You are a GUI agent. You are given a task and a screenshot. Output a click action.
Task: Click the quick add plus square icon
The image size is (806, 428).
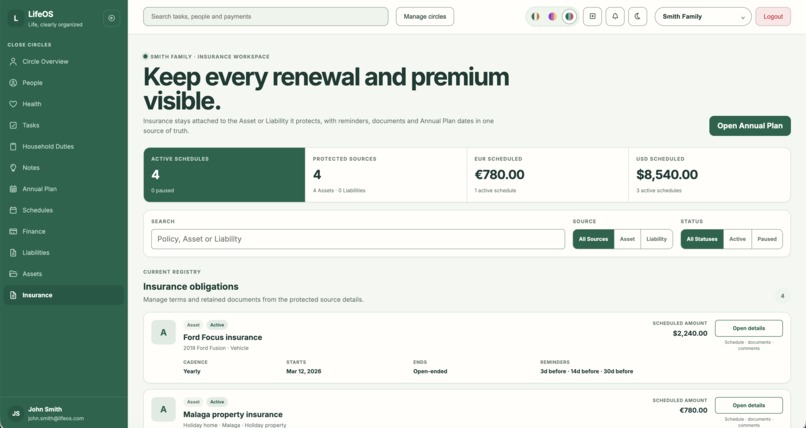592,16
